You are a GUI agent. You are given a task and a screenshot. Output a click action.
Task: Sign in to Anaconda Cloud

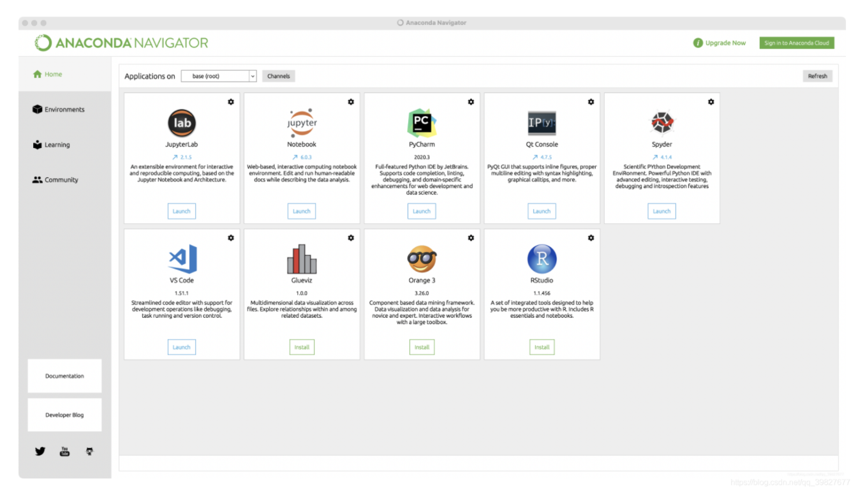(797, 43)
